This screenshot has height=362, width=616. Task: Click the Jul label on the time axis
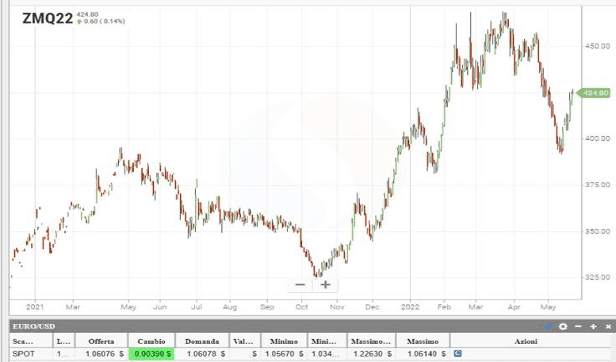click(x=196, y=307)
